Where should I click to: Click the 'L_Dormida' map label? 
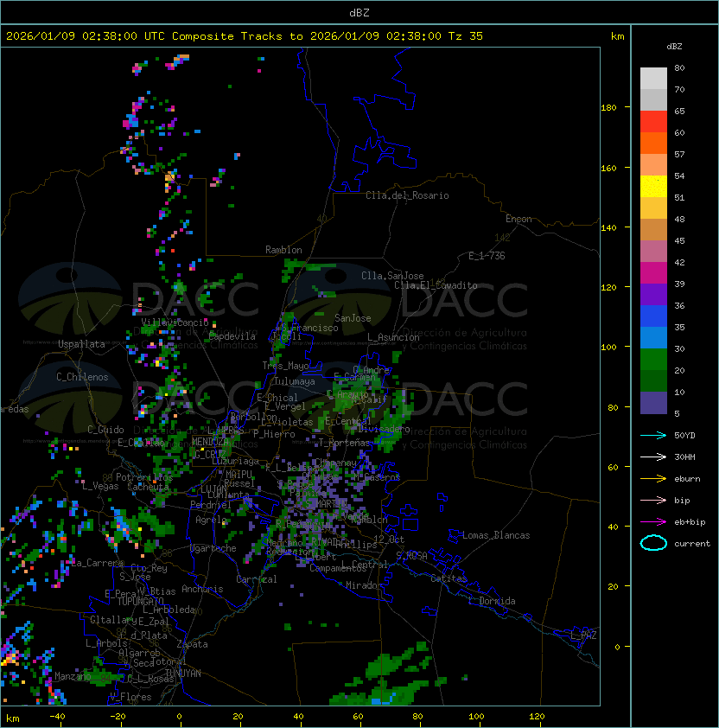(492, 601)
